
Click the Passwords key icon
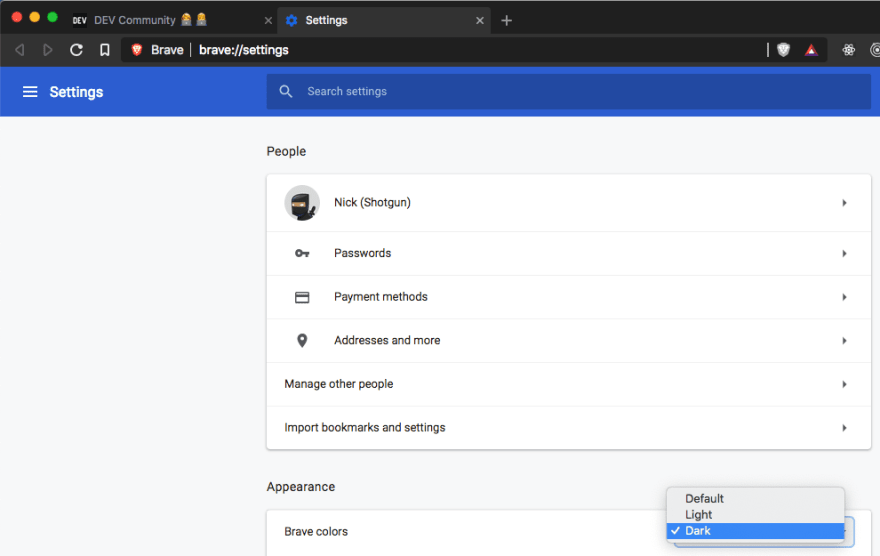tap(302, 254)
